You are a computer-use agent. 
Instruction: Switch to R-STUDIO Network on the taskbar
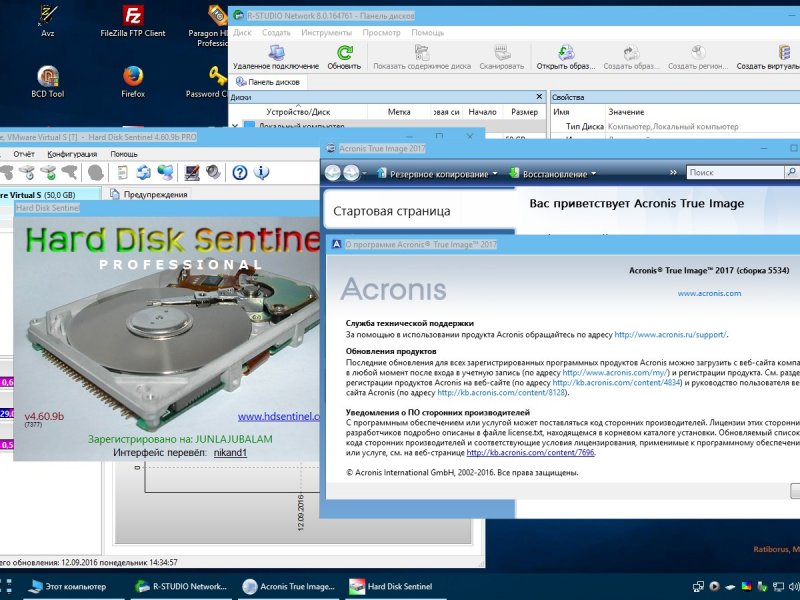[x=182, y=587]
